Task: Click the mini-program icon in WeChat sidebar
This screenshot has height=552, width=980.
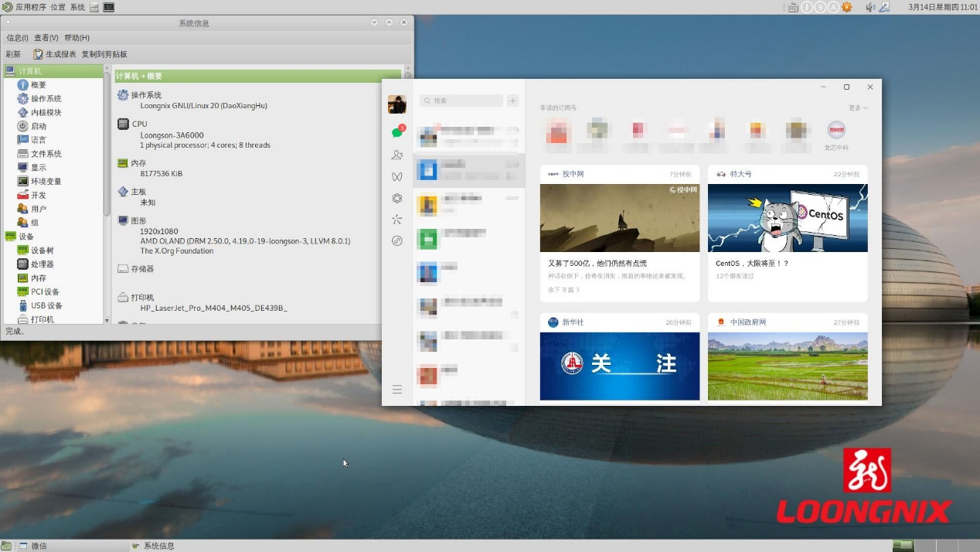Action: point(397,240)
